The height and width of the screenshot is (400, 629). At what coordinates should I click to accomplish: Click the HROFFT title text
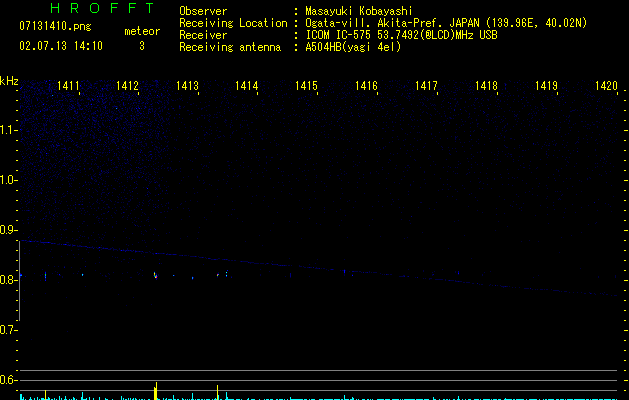[102, 8]
